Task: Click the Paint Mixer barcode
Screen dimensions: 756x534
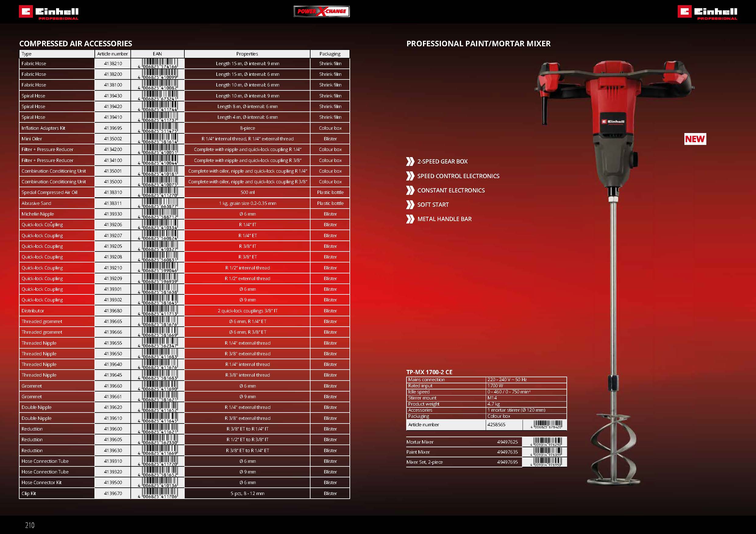Action: [546, 452]
